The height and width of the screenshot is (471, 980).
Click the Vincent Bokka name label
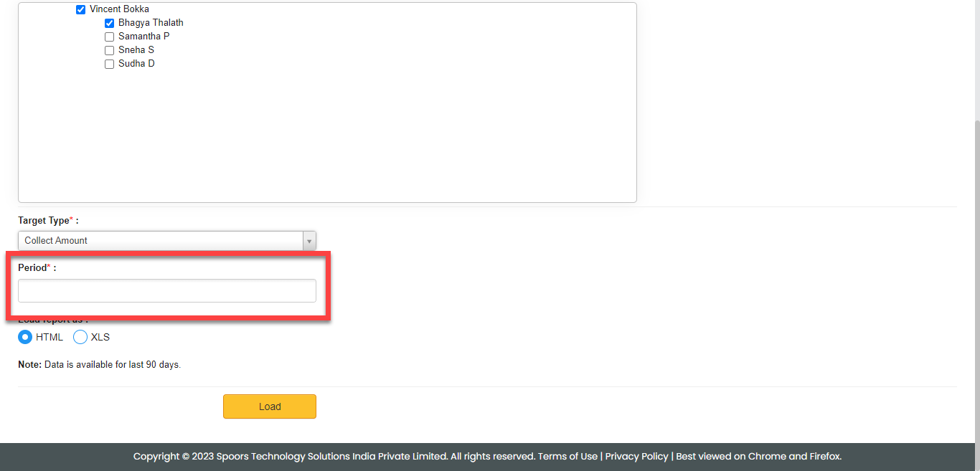[119, 9]
